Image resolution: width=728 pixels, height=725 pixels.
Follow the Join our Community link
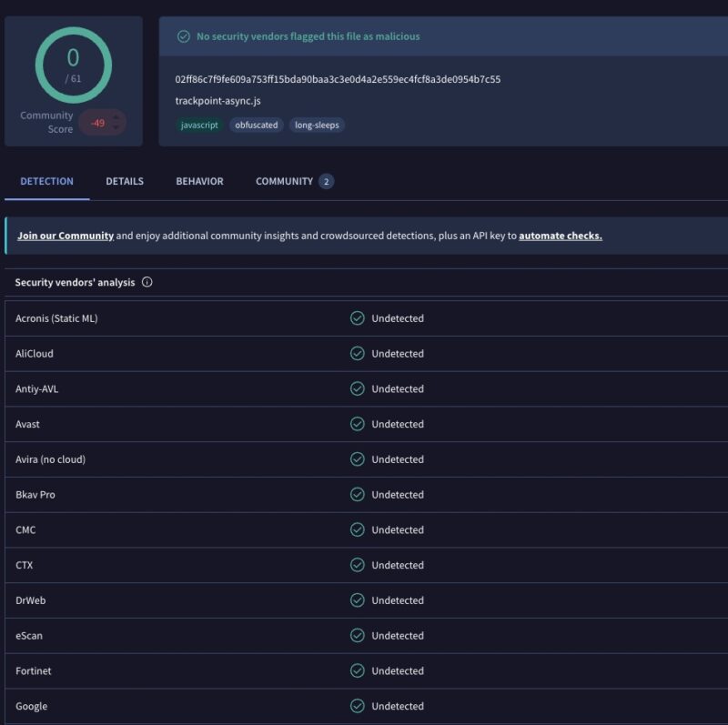point(66,236)
